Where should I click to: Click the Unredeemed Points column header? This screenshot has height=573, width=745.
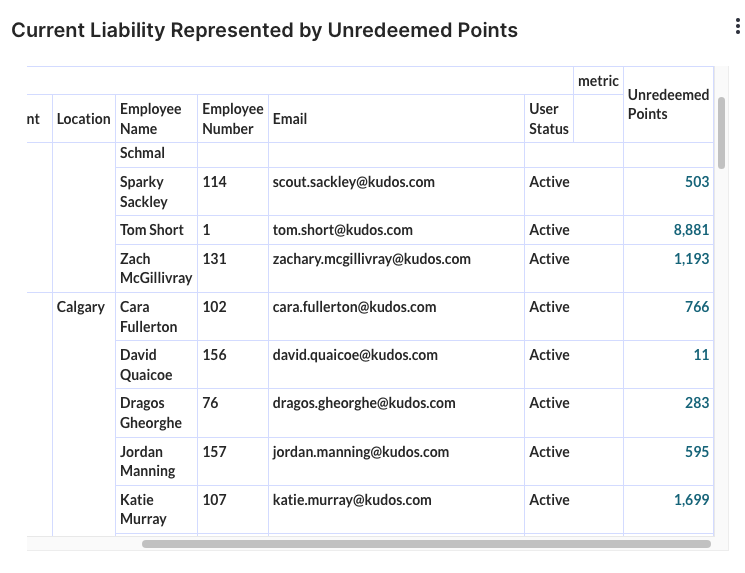[668, 105]
